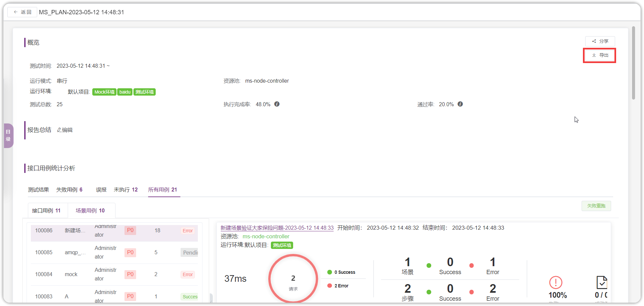Click the 2 请求 donut chart
The height and width of the screenshot is (306, 644).
pyautogui.click(x=293, y=278)
